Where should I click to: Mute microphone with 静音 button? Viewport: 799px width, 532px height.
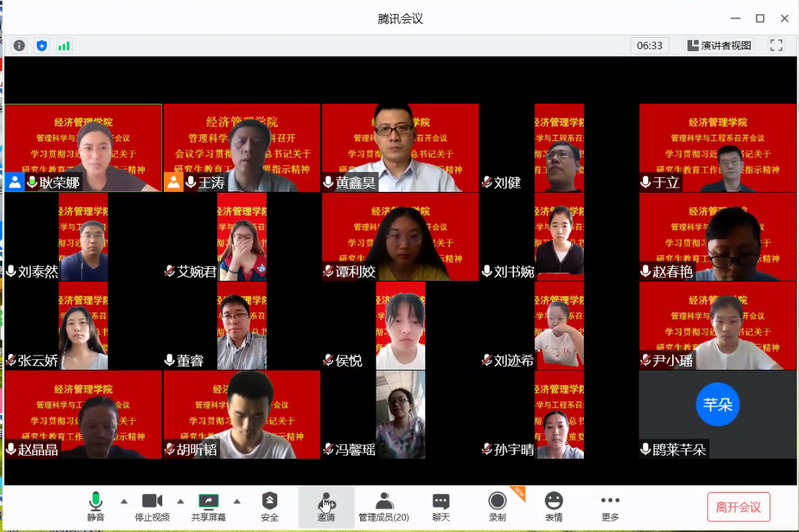point(95,505)
